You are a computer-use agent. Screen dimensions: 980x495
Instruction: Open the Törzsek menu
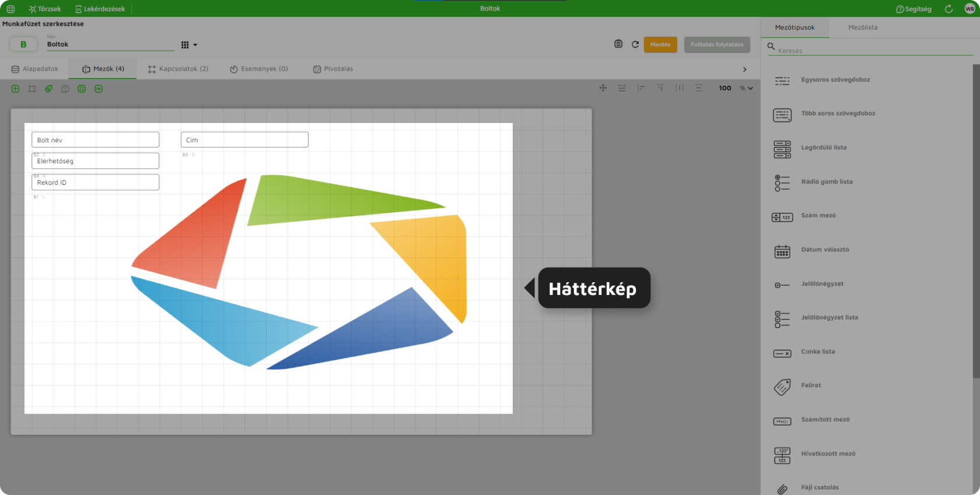coord(45,9)
